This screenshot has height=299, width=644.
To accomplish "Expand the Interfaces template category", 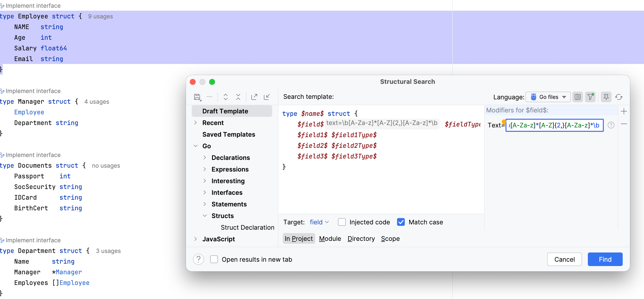I will (x=205, y=192).
